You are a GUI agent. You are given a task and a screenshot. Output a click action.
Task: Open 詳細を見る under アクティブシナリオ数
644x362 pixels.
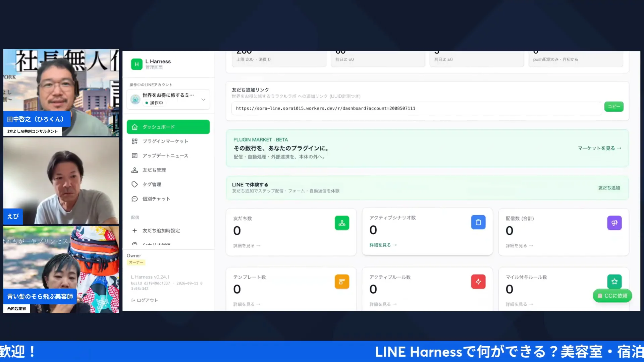[x=383, y=245]
